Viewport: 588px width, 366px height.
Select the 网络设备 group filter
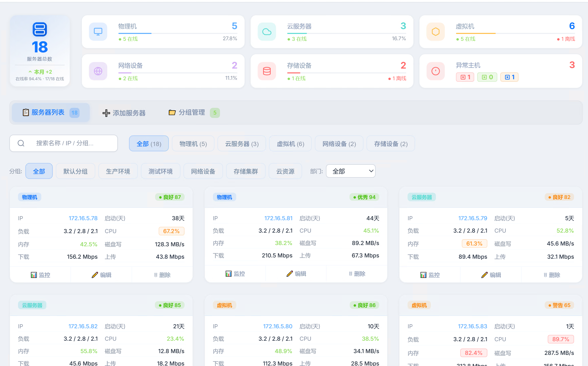(203, 171)
